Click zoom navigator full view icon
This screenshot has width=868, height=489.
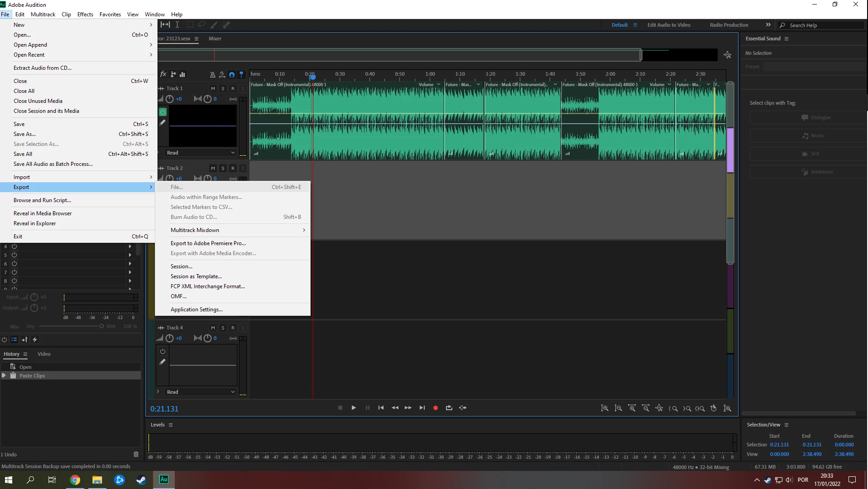tap(728, 55)
